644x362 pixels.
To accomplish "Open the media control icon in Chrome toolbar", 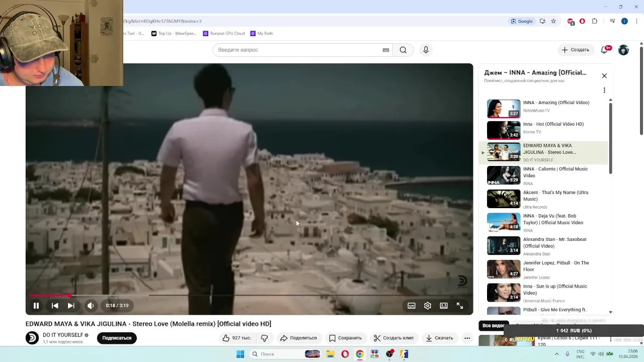I will pos(612,21).
